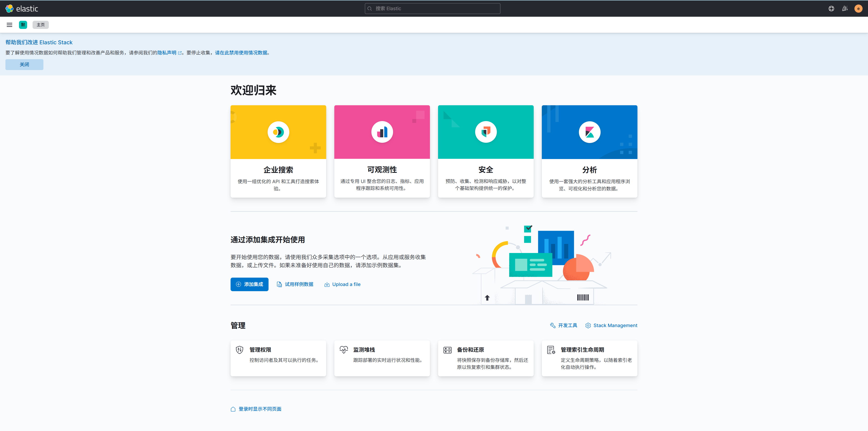This screenshot has width=868, height=431.
Task: Open the 备份和还原 management card
Action: [486, 358]
